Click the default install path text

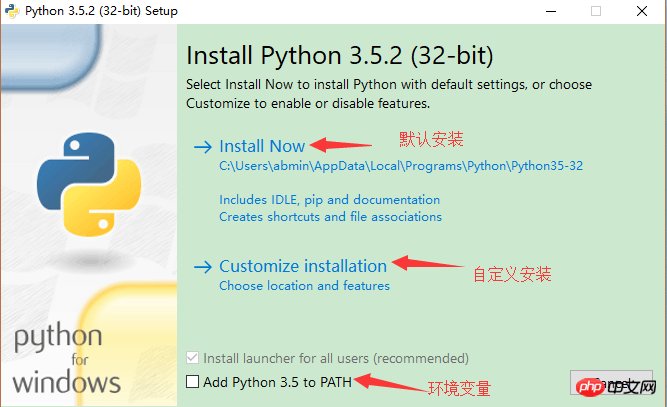(x=401, y=166)
